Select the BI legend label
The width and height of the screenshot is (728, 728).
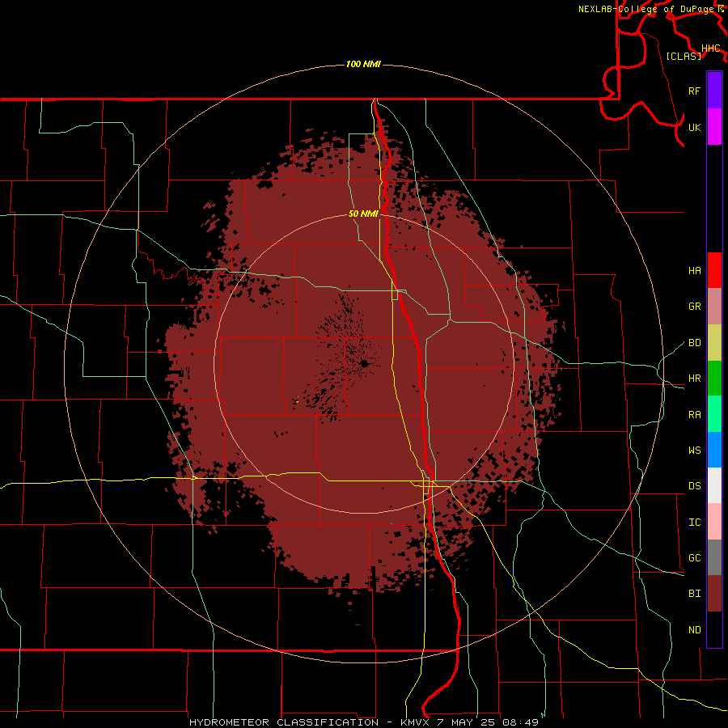(694, 594)
